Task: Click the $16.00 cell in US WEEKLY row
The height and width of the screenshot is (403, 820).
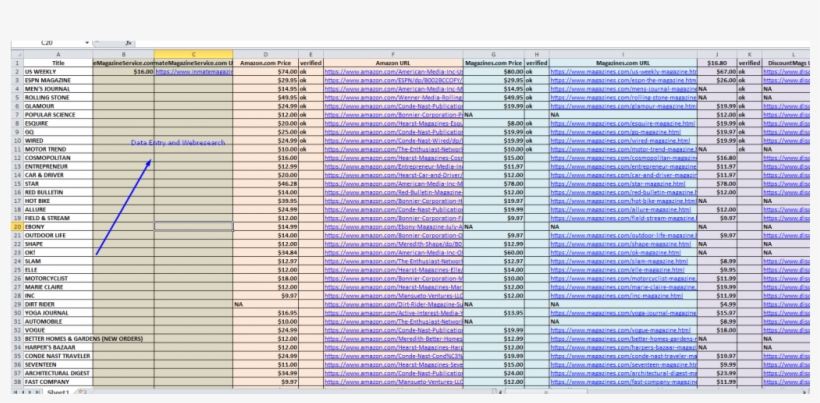Action: 123,72
